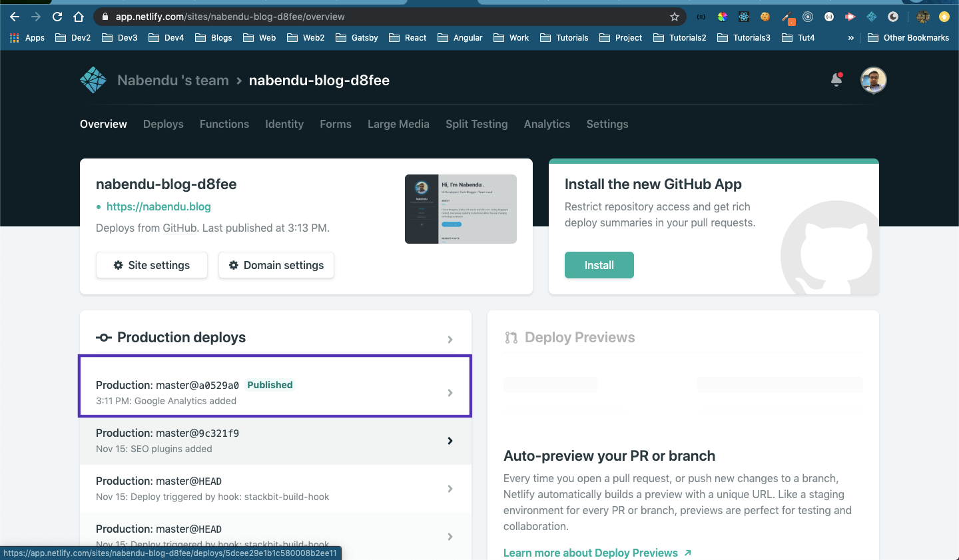Click the green 'Published' status badge
This screenshot has width=959, height=560.
pyautogui.click(x=270, y=385)
